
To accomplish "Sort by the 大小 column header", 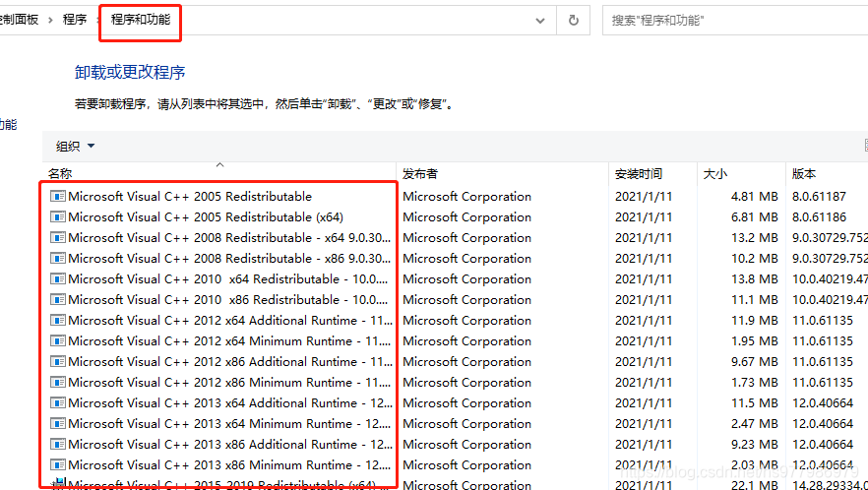I will pyautogui.click(x=741, y=173).
